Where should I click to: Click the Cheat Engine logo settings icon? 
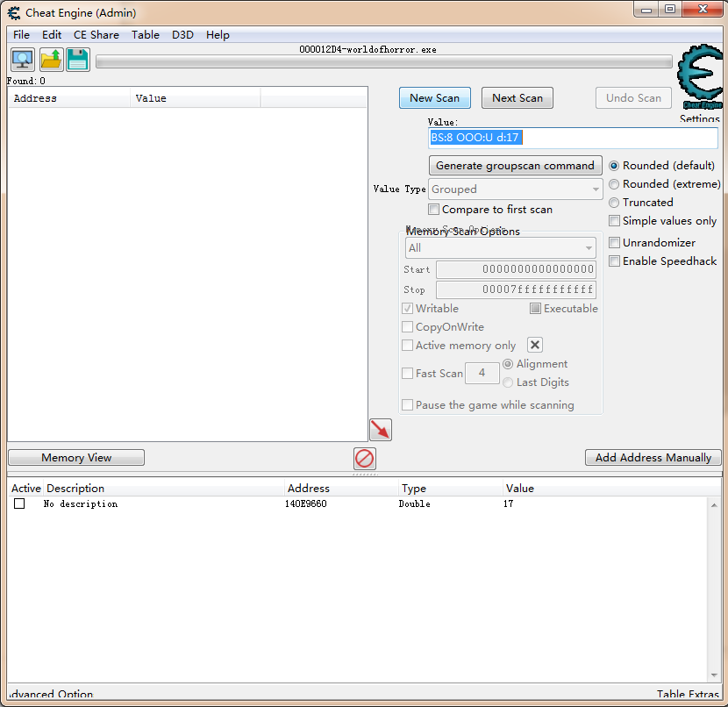point(700,76)
